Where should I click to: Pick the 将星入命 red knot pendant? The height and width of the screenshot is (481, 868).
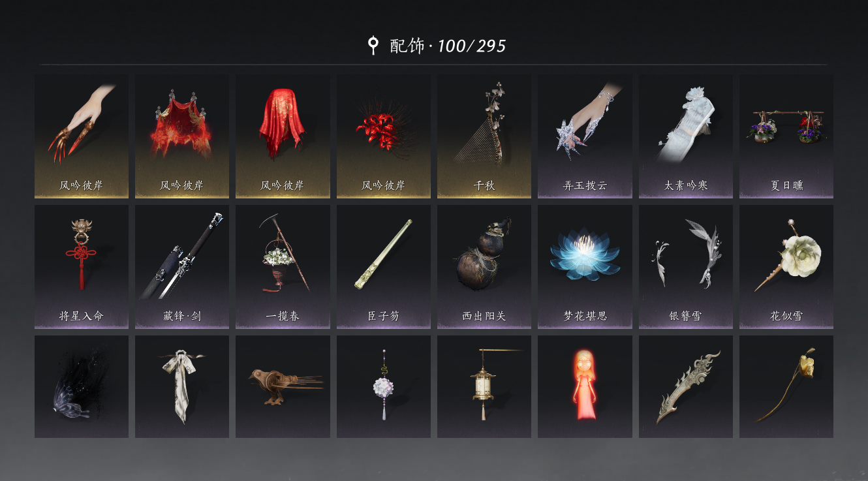coord(82,267)
